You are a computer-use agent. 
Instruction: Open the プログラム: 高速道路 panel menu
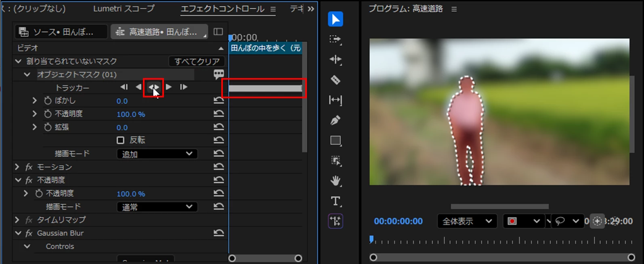click(454, 9)
